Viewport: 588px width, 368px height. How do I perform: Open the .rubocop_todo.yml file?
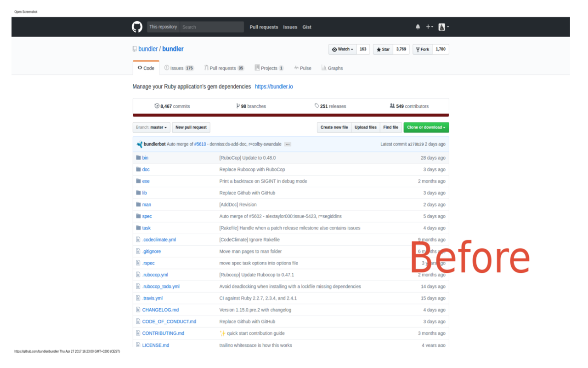[x=161, y=287]
